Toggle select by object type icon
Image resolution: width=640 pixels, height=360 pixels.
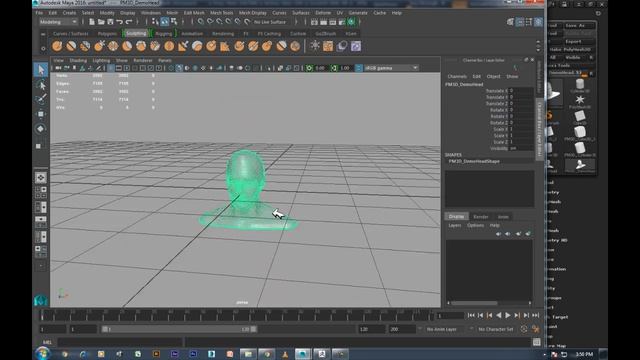tap(164, 22)
